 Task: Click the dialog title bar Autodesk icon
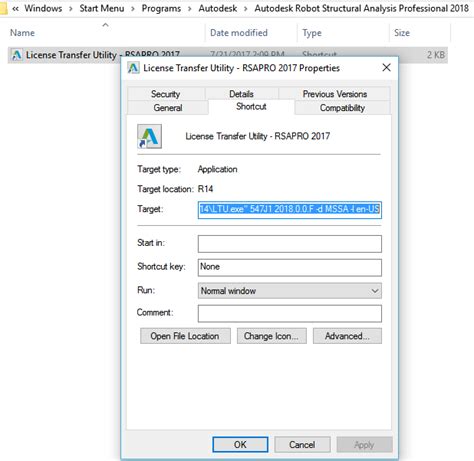point(133,68)
